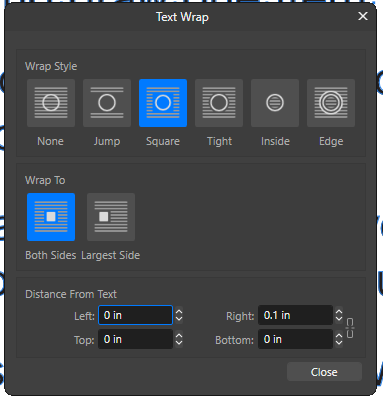Select the None wrap style icon
The image size is (383, 401).
pos(51,103)
